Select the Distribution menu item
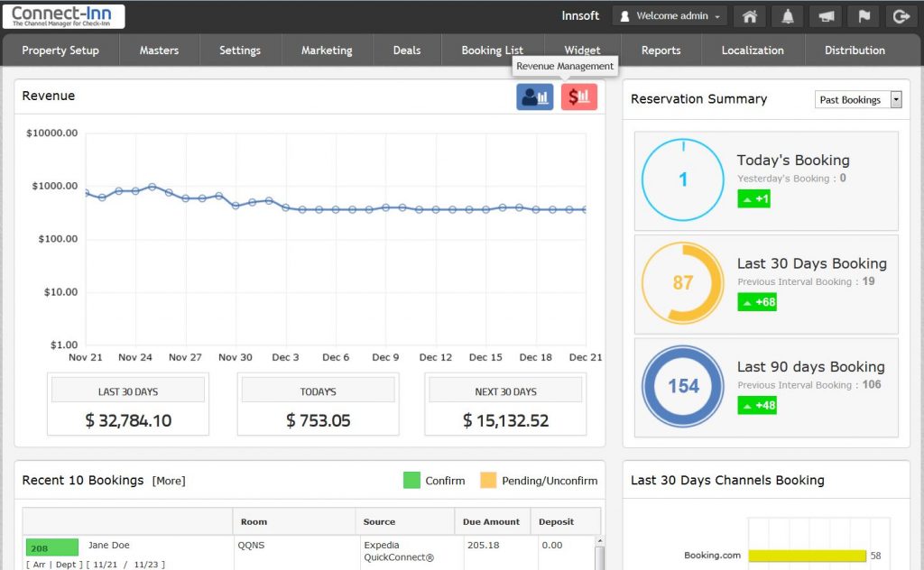The height and width of the screenshot is (570, 924). click(x=855, y=51)
